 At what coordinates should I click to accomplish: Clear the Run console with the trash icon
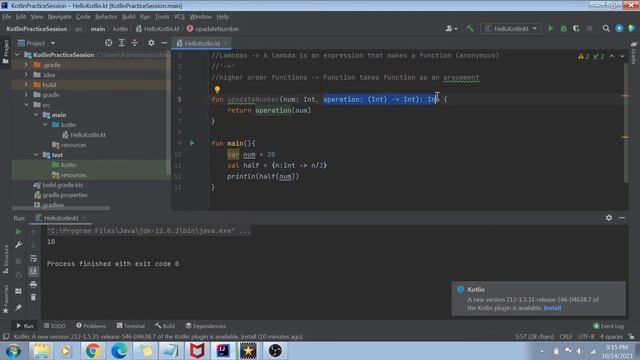tap(33, 298)
